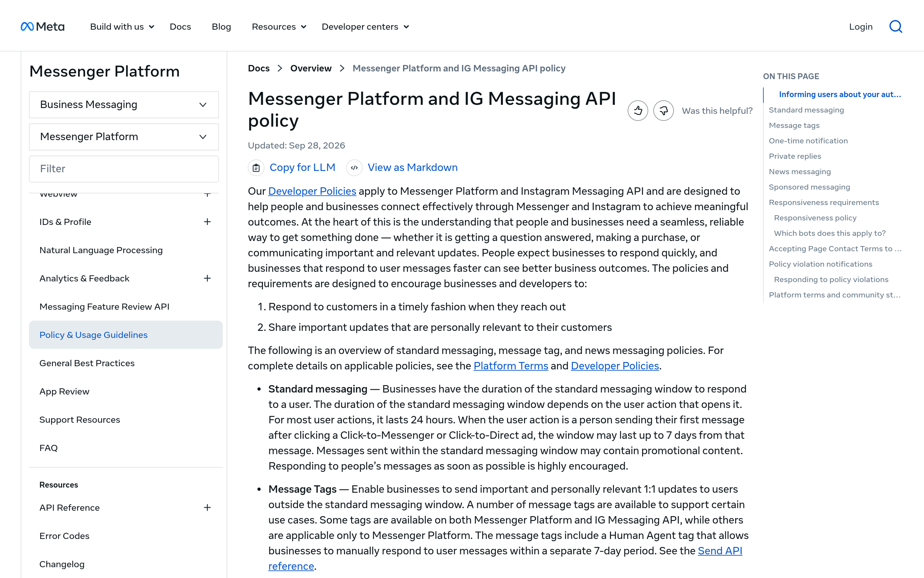The width and height of the screenshot is (924, 578).
Task: Expand IDs & Profile with plus icon
Action: (207, 222)
